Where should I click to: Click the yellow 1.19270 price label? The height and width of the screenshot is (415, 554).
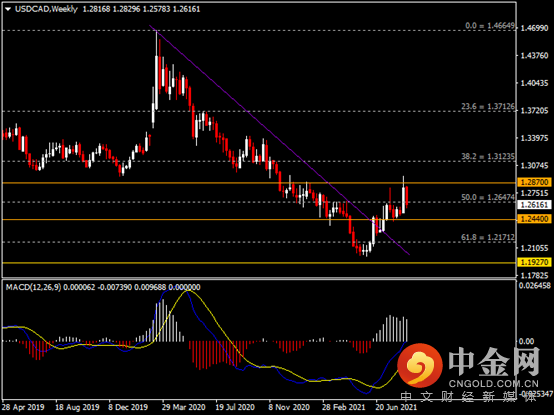pyautogui.click(x=535, y=262)
